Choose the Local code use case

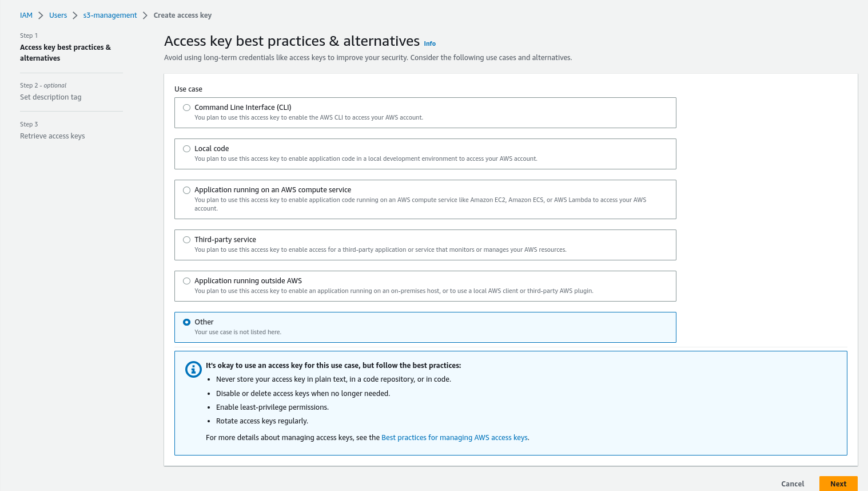(186, 149)
